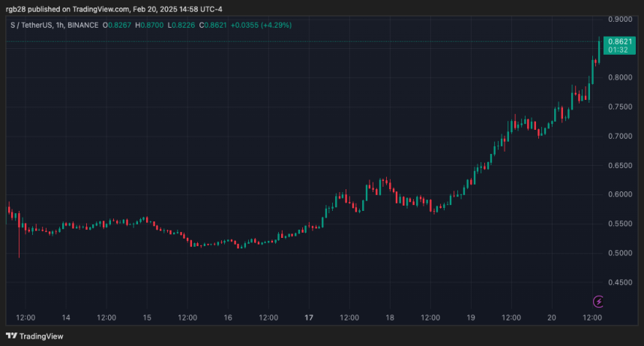Click the 14 date label on time axis

click(x=66, y=317)
